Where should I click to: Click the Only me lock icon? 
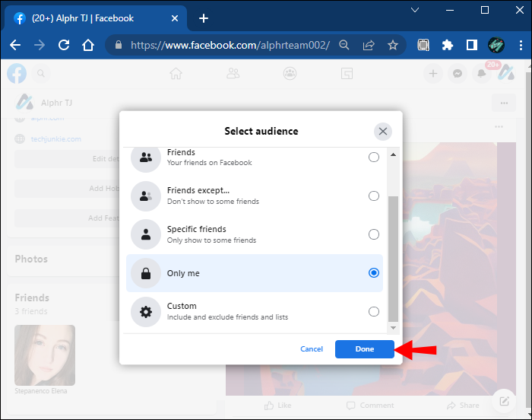pyautogui.click(x=145, y=273)
